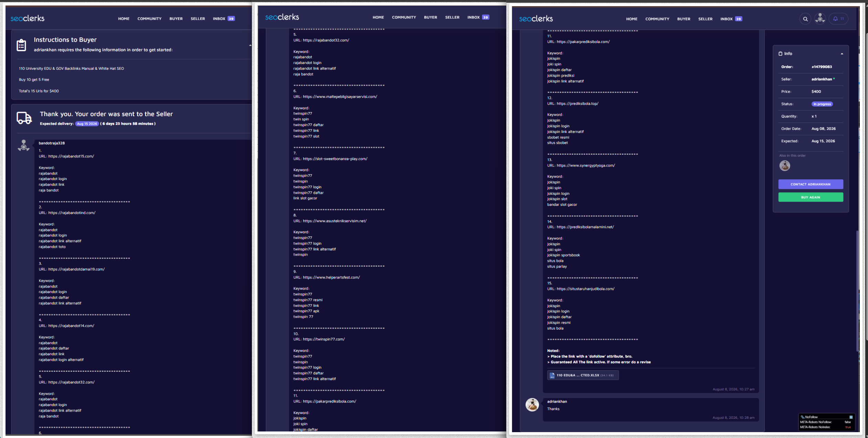868x438 pixels.
Task: Open the prediksibola.top URL
Action: point(578,104)
